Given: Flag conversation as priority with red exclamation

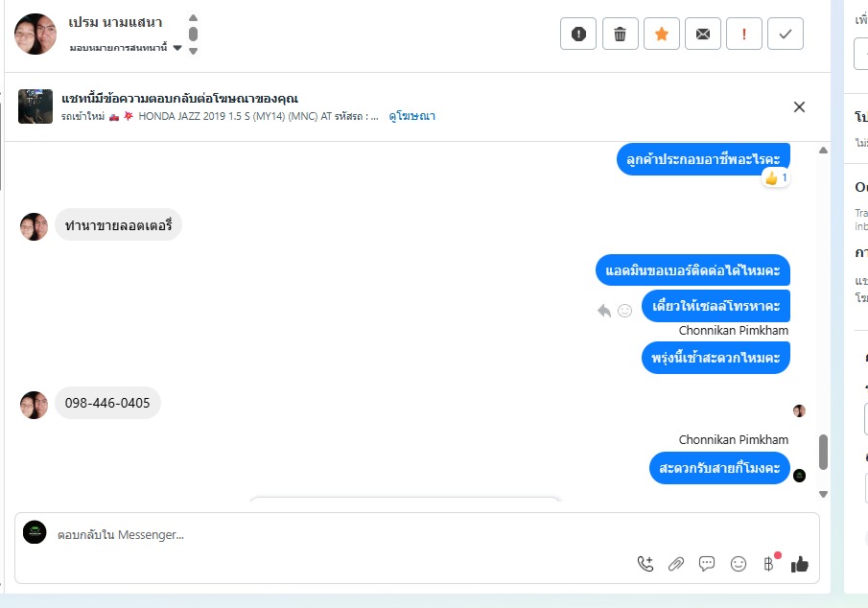Looking at the screenshot, I should click(744, 34).
